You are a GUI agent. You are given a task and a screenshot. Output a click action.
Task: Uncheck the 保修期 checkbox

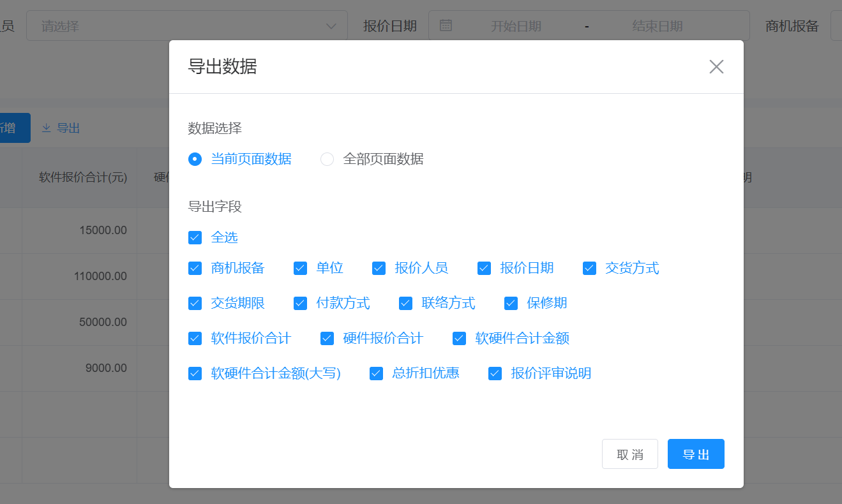tap(511, 304)
